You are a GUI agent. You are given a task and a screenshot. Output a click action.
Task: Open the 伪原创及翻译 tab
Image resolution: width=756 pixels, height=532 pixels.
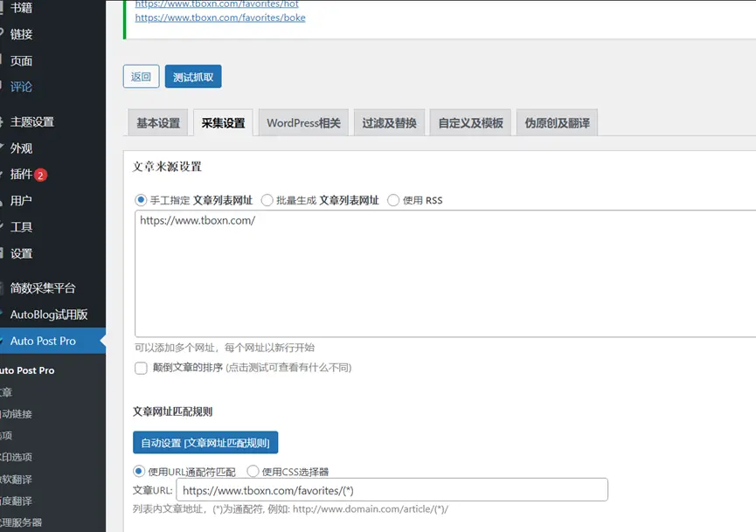557,123
